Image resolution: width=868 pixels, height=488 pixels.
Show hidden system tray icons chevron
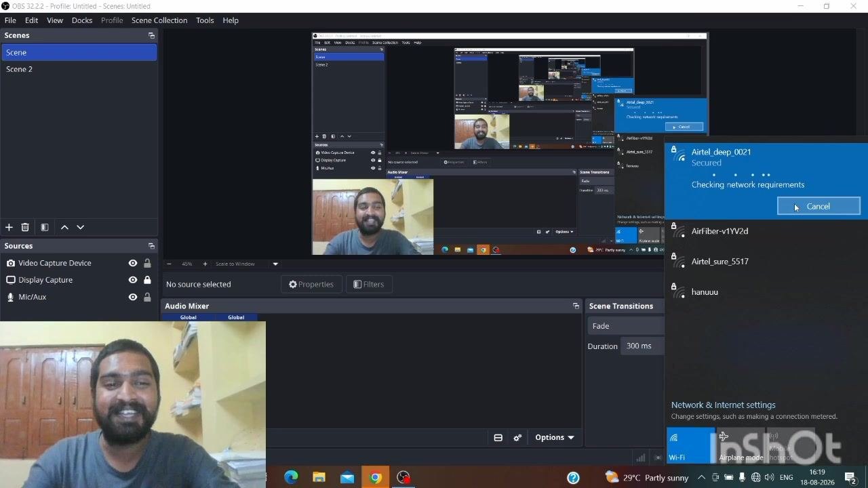coord(702,477)
